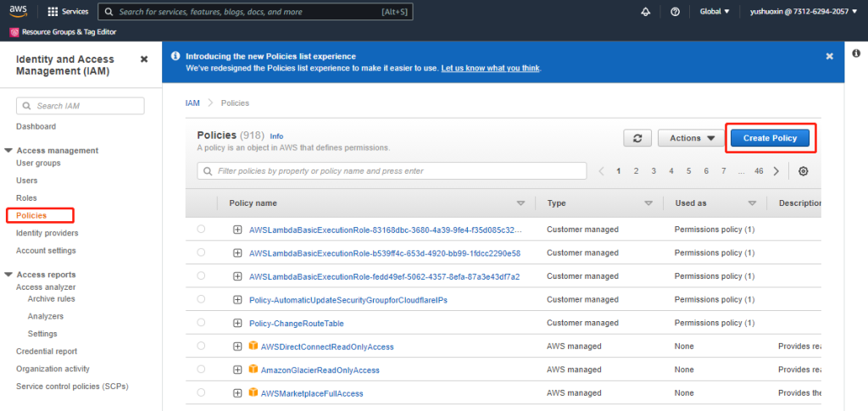Select radio button for AmazonGlacierReadOnlyAccess
868x411 pixels.
click(201, 369)
